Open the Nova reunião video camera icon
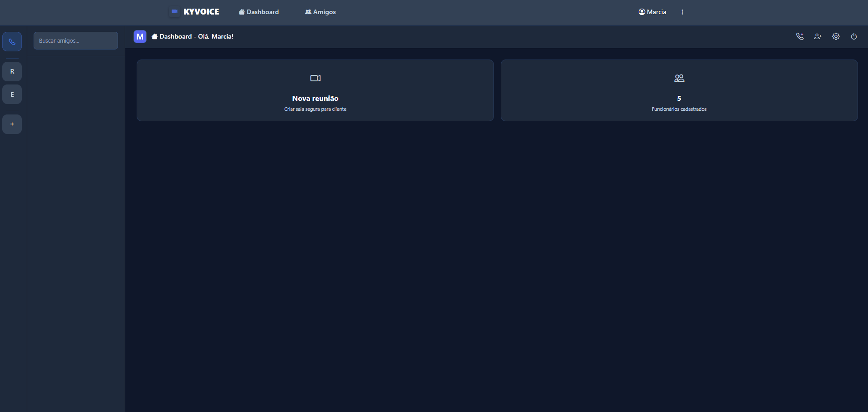This screenshot has height=412, width=868. point(315,78)
